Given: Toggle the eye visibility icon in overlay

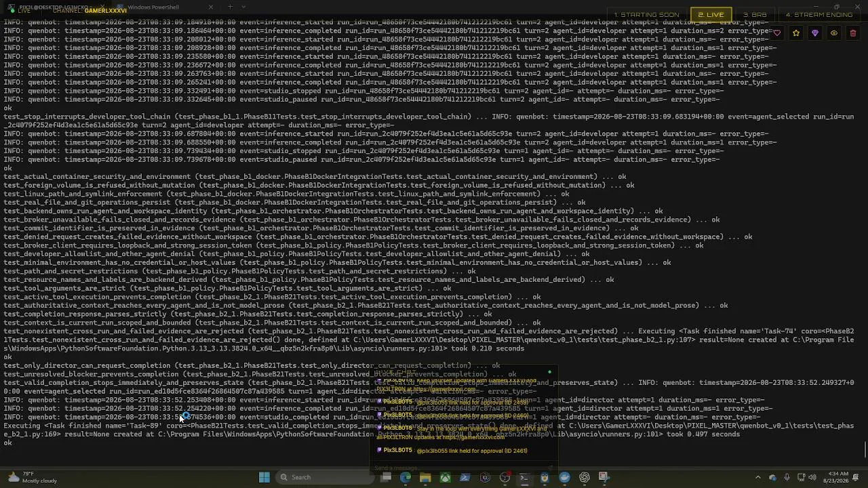Looking at the screenshot, I should pyautogui.click(x=834, y=33).
